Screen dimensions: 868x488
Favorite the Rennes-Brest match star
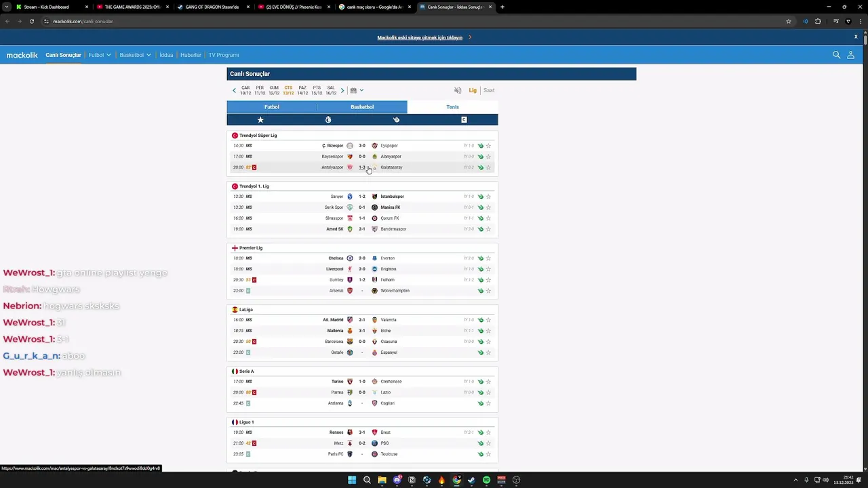[x=488, y=432]
